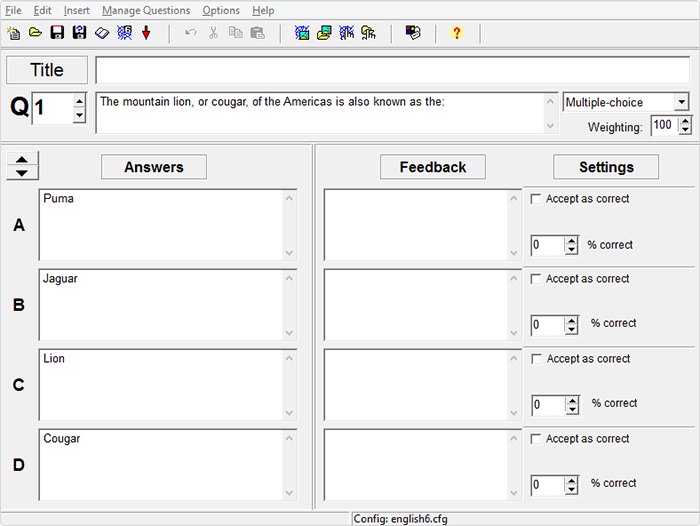Click the Settings button
Viewport: 700px width, 526px height.
coord(606,167)
